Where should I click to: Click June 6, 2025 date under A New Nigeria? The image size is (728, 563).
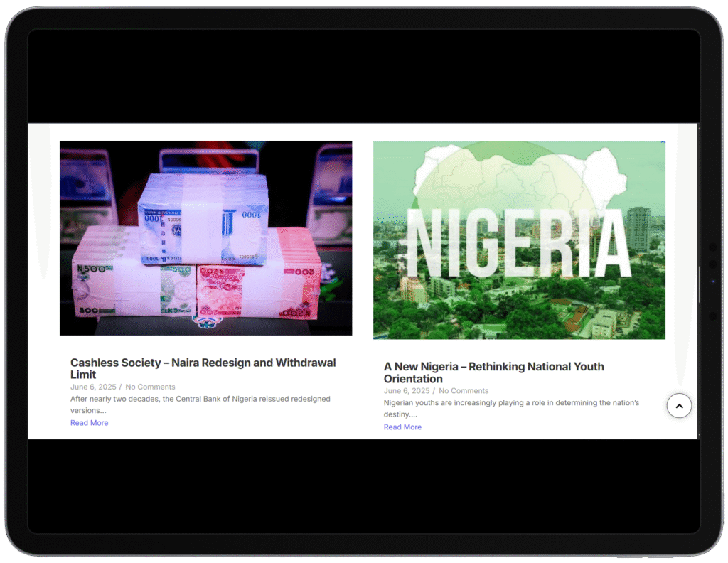406,391
